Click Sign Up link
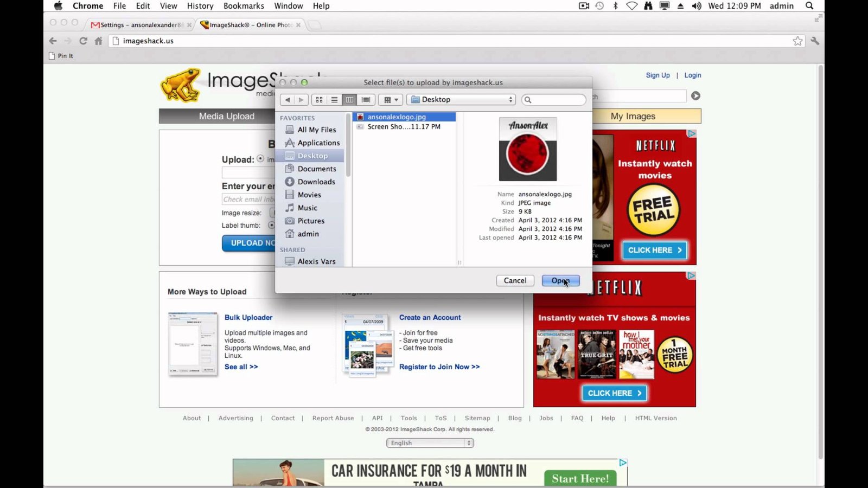The width and height of the screenshot is (868, 488). (x=658, y=75)
